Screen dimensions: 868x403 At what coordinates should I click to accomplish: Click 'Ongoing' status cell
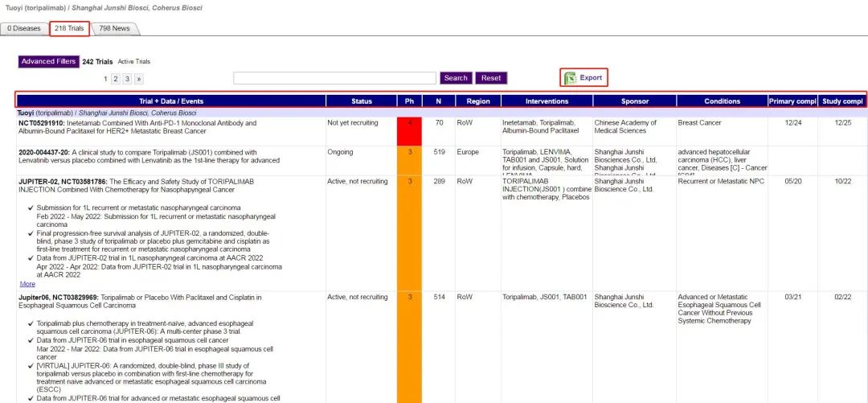(x=340, y=152)
